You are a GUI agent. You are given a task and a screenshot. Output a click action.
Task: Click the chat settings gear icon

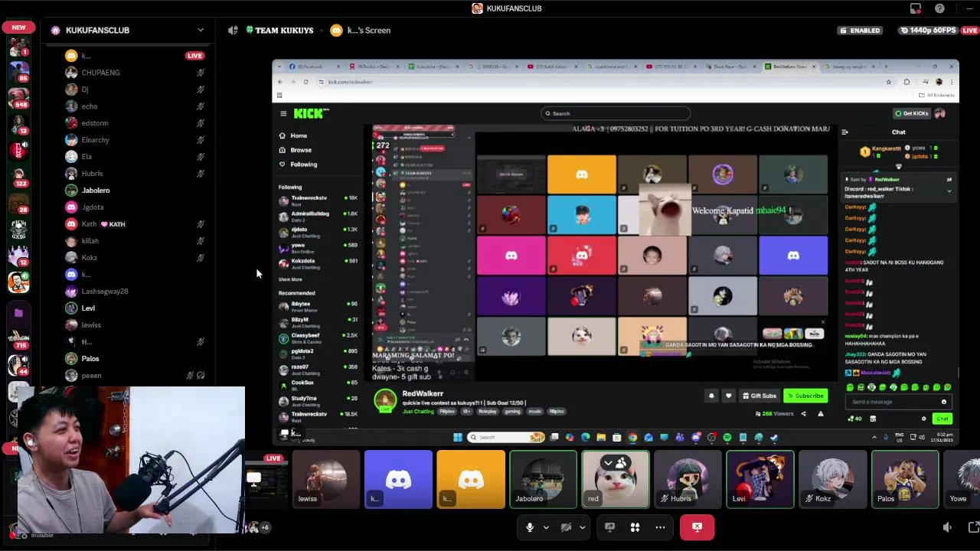[923, 419]
